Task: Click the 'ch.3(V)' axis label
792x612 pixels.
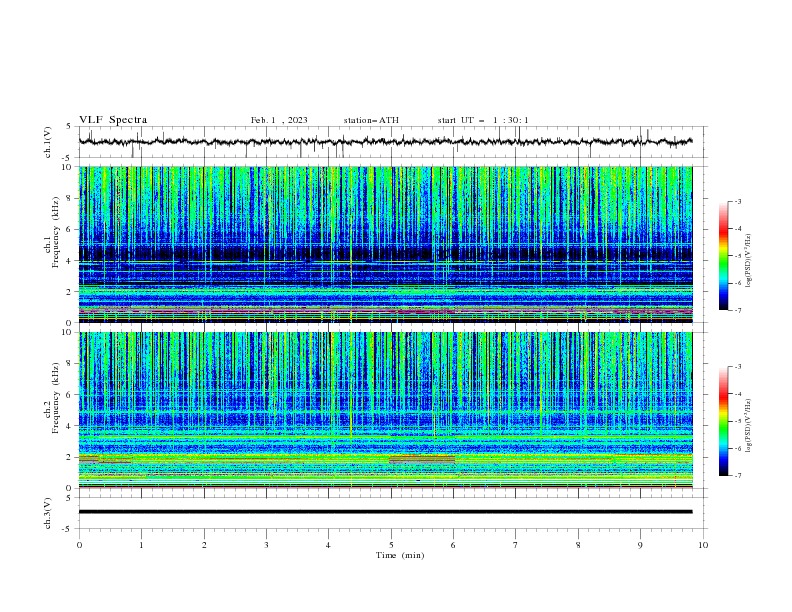Action: [48, 513]
